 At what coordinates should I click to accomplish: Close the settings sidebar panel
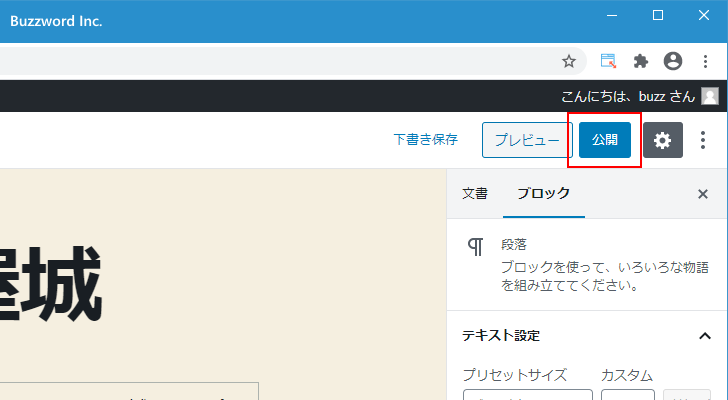click(x=703, y=194)
